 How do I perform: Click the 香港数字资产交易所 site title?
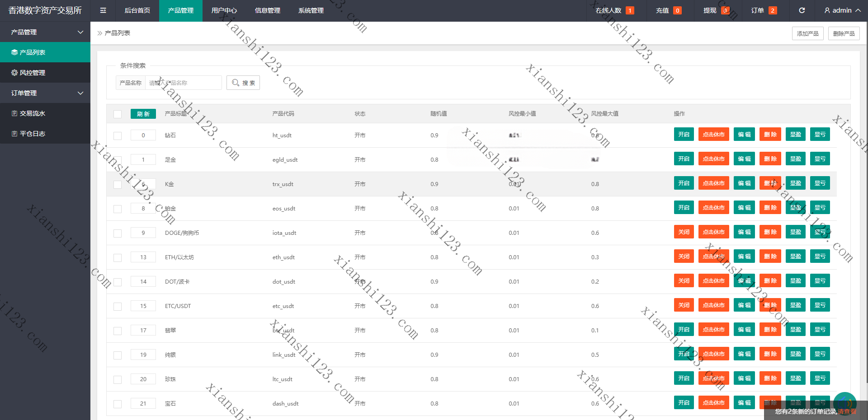click(x=45, y=10)
